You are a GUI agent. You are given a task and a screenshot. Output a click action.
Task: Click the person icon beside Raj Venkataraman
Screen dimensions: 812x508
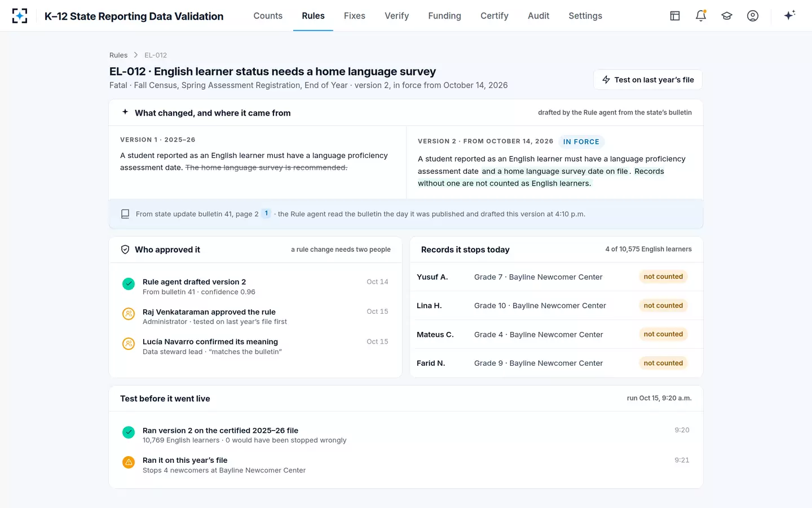pos(129,314)
